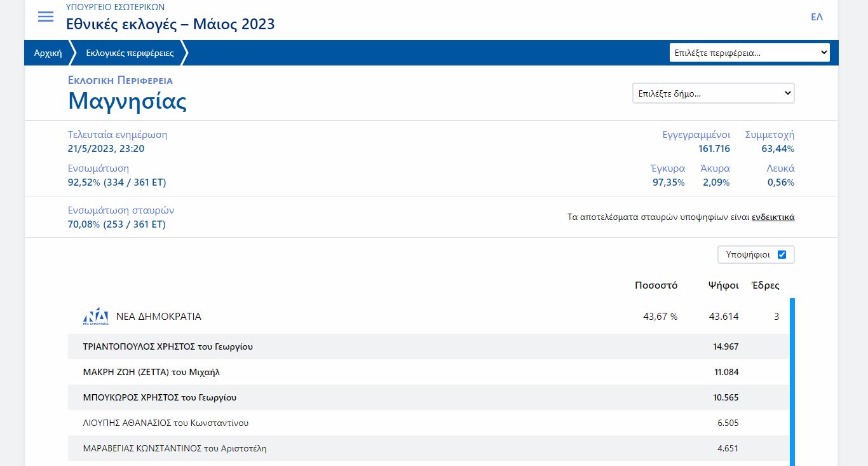The width and height of the screenshot is (868, 466).
Task: Go to Αρχική breadcrumb
Action: coord(48,53)
